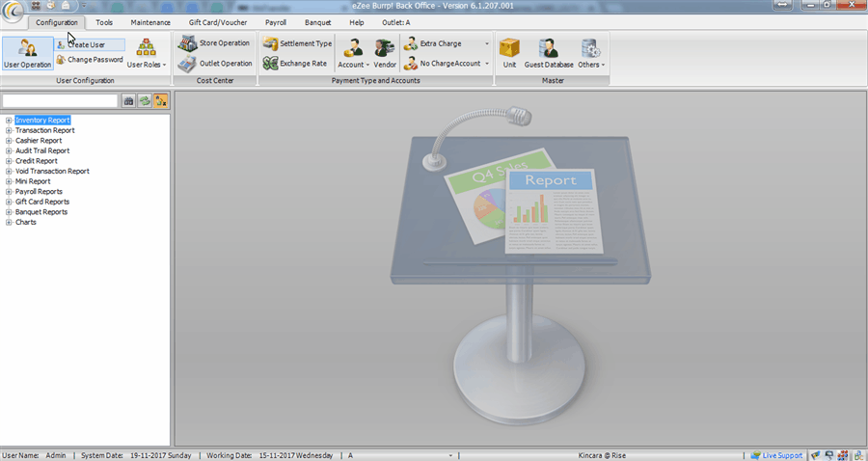Expand the Cashier Report tree node
This screenshot has height=461, width=868.
pyautogui.click(x=9, y=141)
